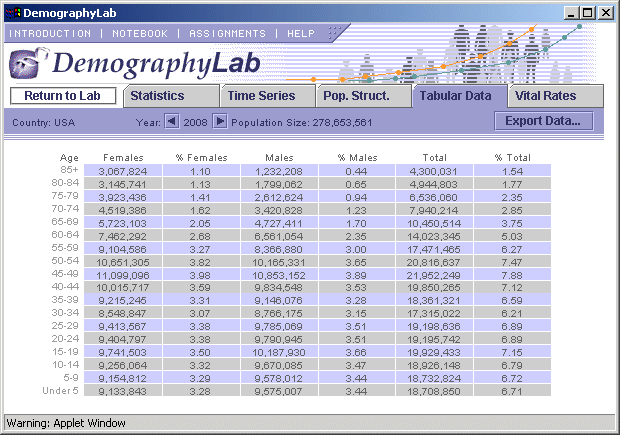Select the 50-54 age row label
620x435 pixels.
(65, 261)
